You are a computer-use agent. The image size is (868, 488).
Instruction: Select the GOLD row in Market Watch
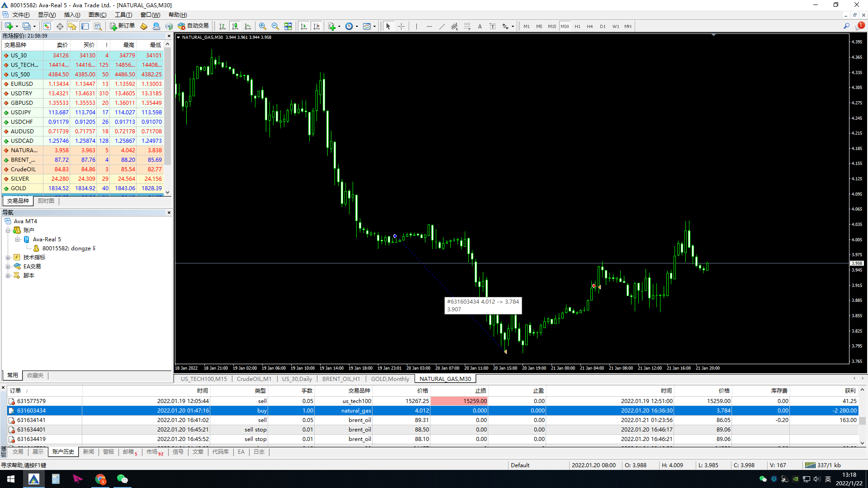tap(19, 188)
